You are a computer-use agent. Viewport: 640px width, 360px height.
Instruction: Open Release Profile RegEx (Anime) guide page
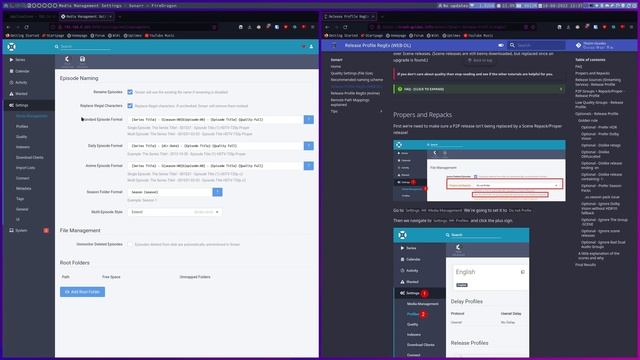point(355,93)
